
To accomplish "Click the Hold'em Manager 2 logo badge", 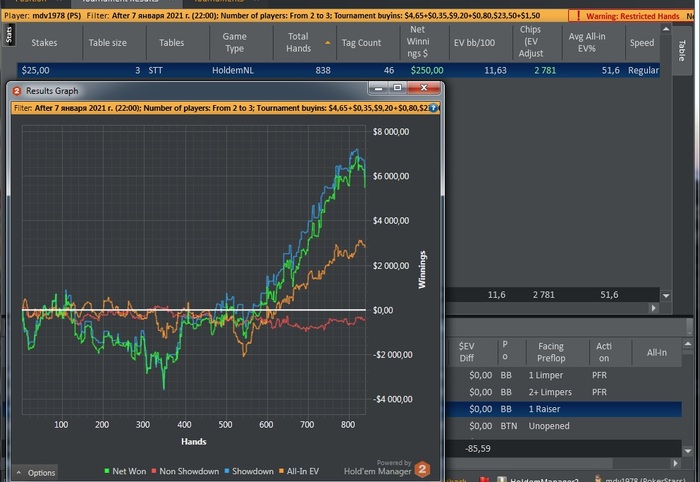I will coord(422,469).
